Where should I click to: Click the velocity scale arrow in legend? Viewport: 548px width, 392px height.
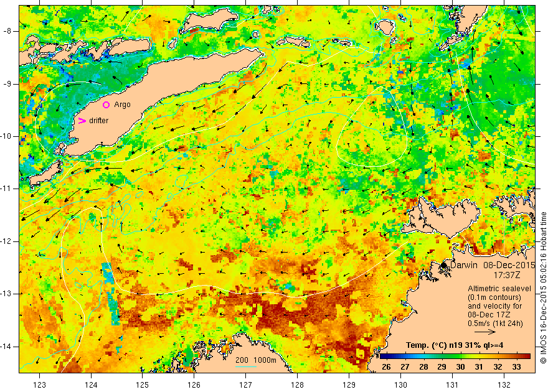pyautogui.click(x=485, y=332)
